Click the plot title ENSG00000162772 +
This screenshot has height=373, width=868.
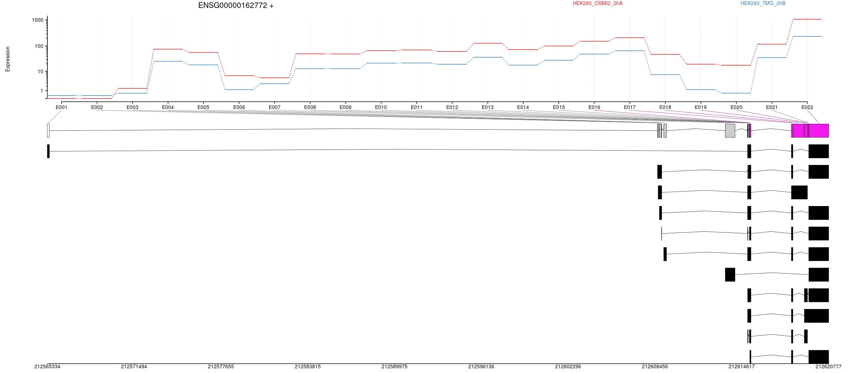tap(236, 5)
